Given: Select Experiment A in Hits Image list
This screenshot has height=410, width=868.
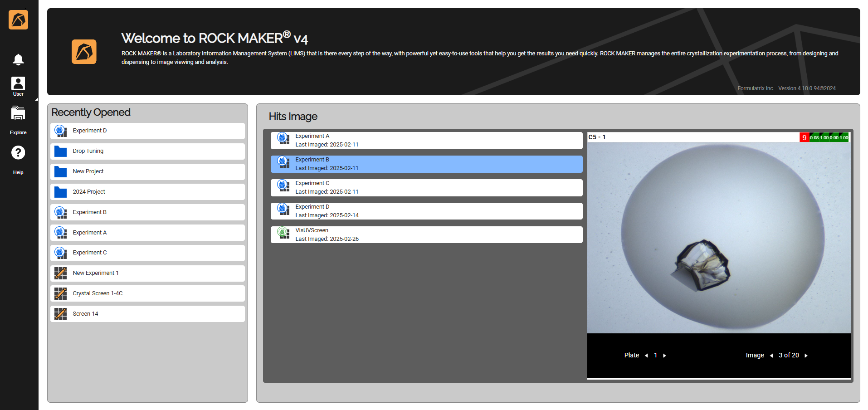Looking at the screenshot, I should [426, 140].
